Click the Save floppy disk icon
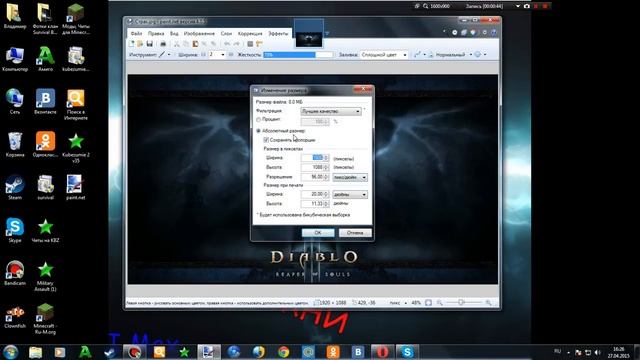This screenshot has width=640, height=360. pos(149,44)
